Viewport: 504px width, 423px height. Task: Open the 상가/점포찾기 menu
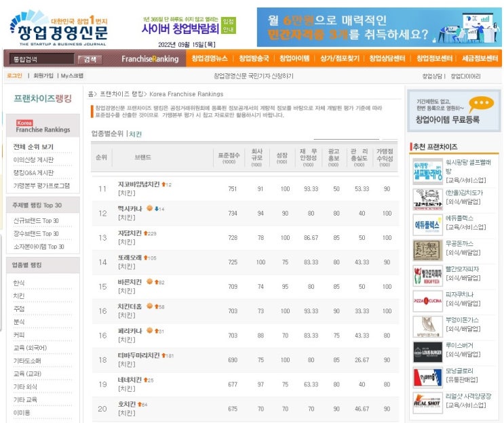click(x=339, y=58)
